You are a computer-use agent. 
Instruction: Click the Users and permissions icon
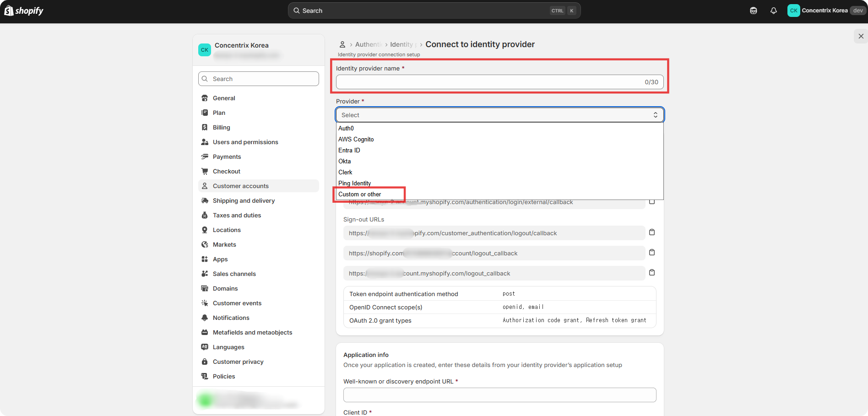coord(205,142)
